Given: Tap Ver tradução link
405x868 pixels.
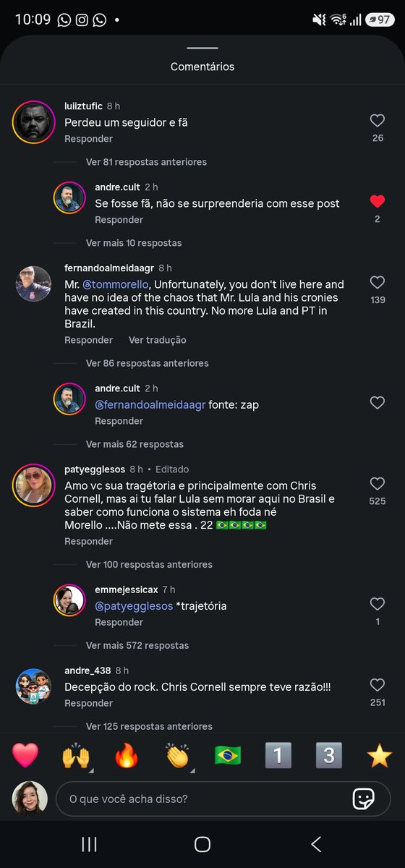Looking at the screenshot, I should 158,340.
